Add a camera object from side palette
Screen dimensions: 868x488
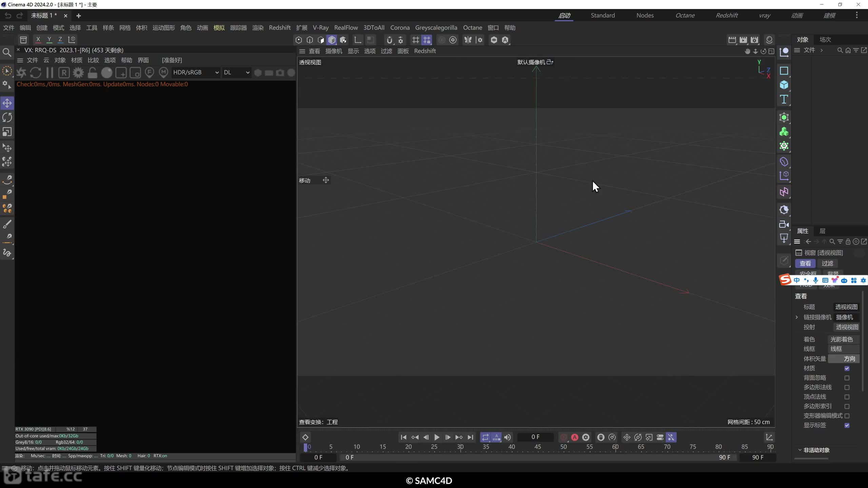click(784, 224)
